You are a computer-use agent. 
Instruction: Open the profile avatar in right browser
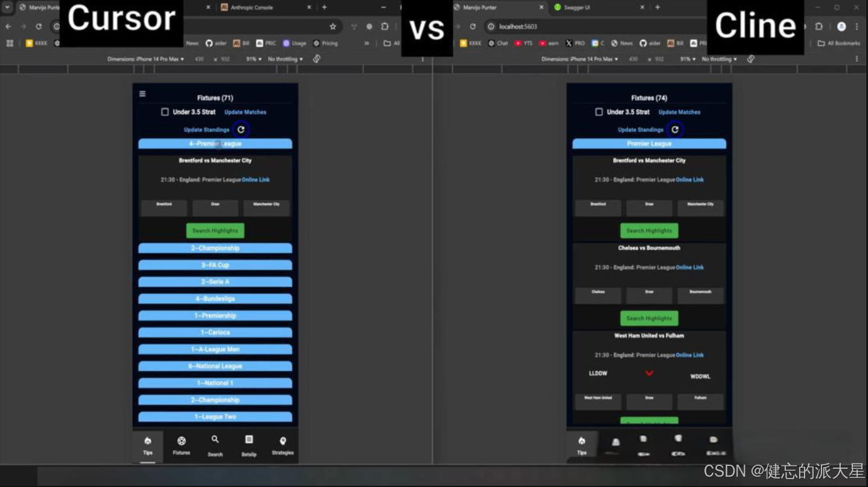click(841, 27)
